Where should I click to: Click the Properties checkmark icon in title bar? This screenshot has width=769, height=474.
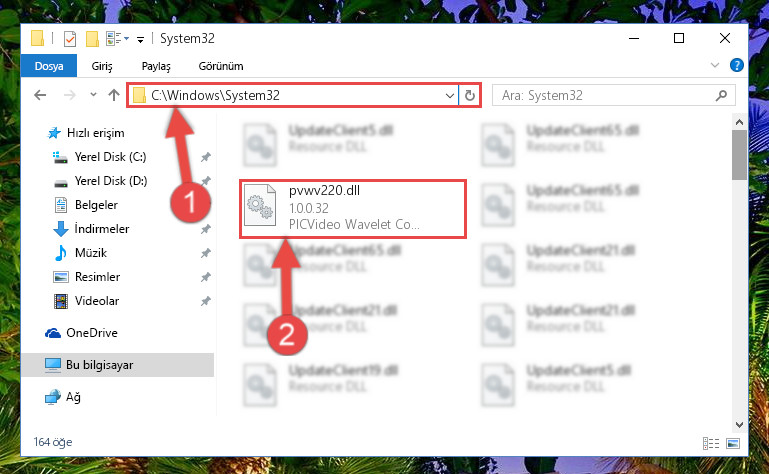(x=70, y=39)
